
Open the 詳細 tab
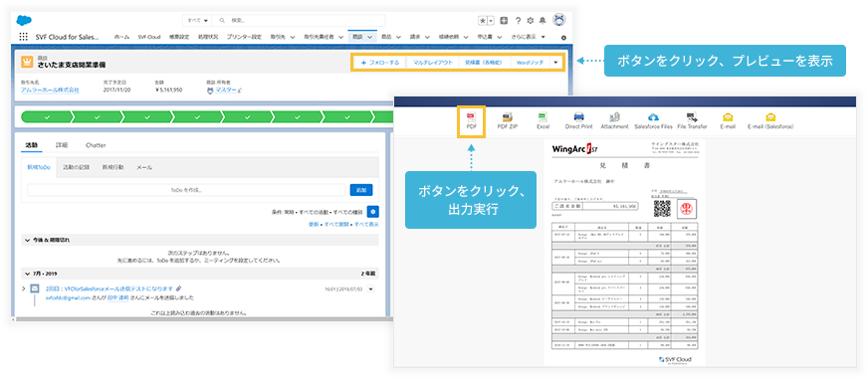pyautogui.click(x=62, y=145)
